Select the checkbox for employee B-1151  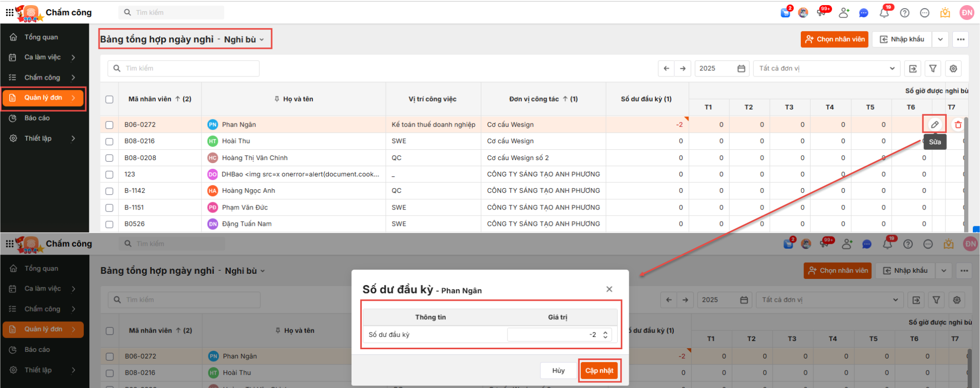click(109, 208)
